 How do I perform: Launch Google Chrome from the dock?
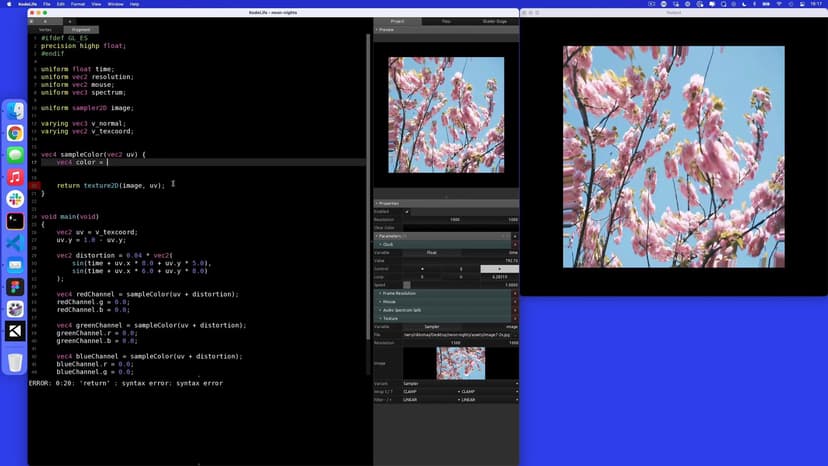click(15, 133)
